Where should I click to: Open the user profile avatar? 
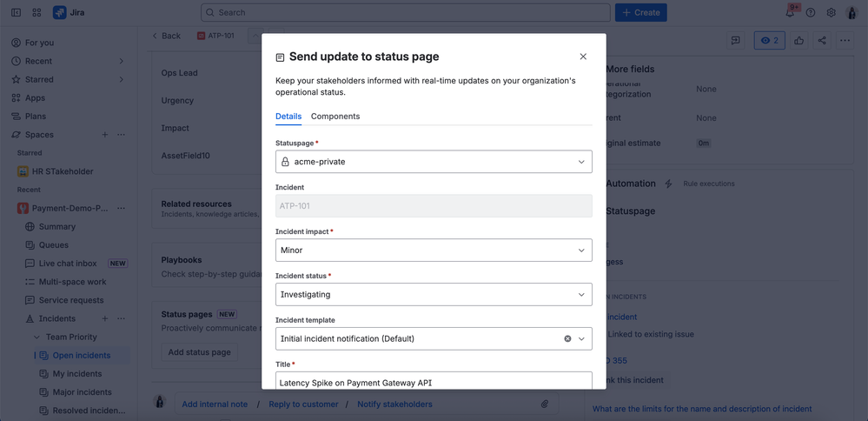pos(852,13)
